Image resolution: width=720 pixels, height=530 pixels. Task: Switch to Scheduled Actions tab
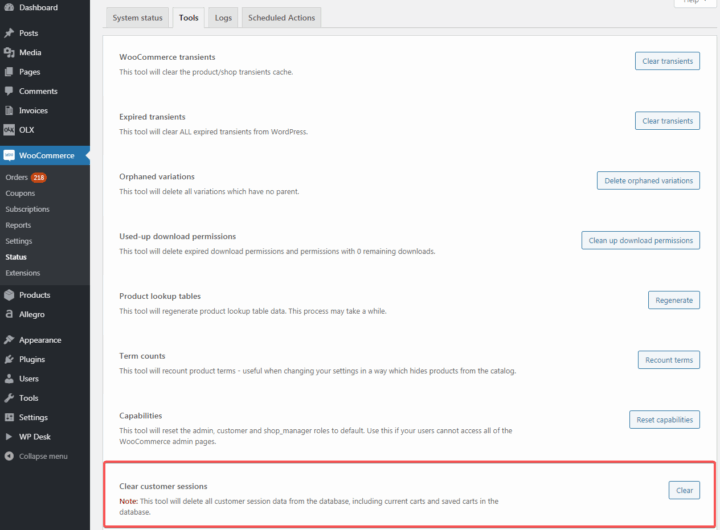pyautogui.click(x=281, y=18)
